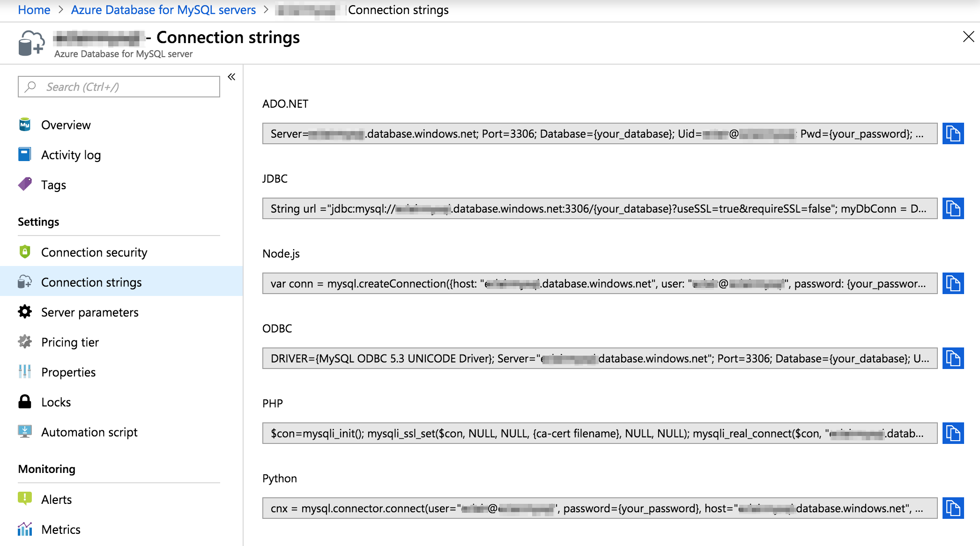Click the Tags label icon
The width and height of the screenshot is (980, 546).
(x=25, y=184)
